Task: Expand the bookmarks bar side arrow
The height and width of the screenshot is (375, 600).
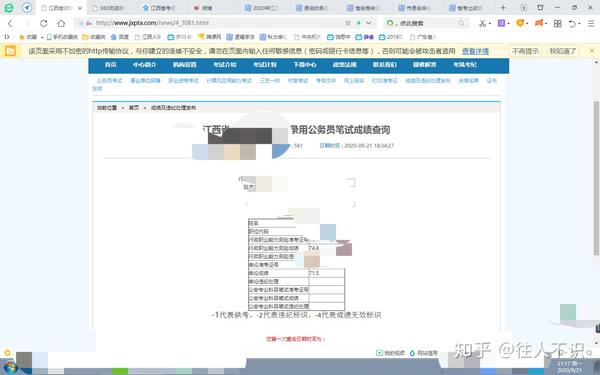Action: coord(7,37)
